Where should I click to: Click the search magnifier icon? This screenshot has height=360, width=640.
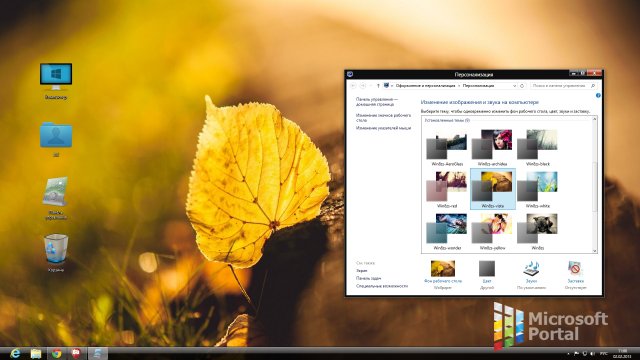coord(593,86)
